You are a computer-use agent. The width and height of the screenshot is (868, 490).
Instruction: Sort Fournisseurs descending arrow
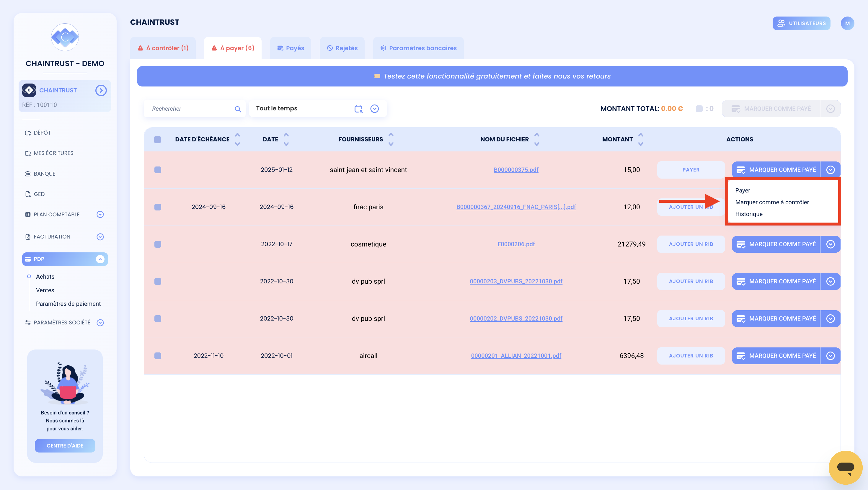[x=391, y=144]
